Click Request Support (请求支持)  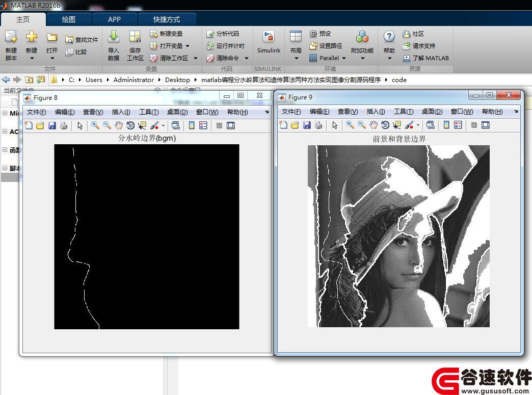[419, 46]
